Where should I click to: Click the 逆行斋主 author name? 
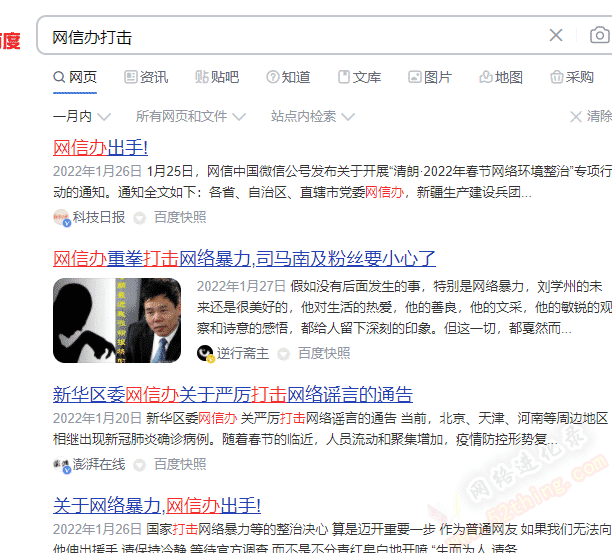243,354
